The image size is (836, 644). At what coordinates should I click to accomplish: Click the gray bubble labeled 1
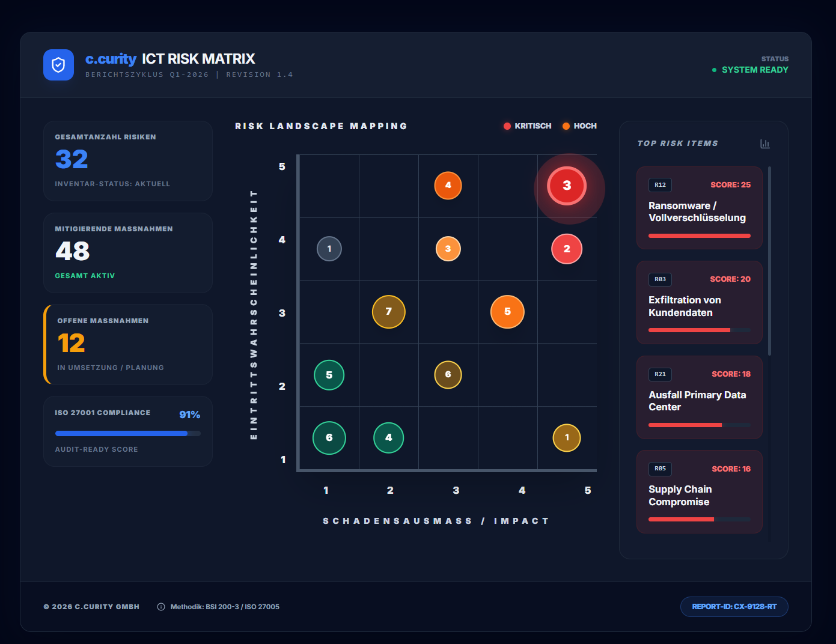tap(329, 249)
